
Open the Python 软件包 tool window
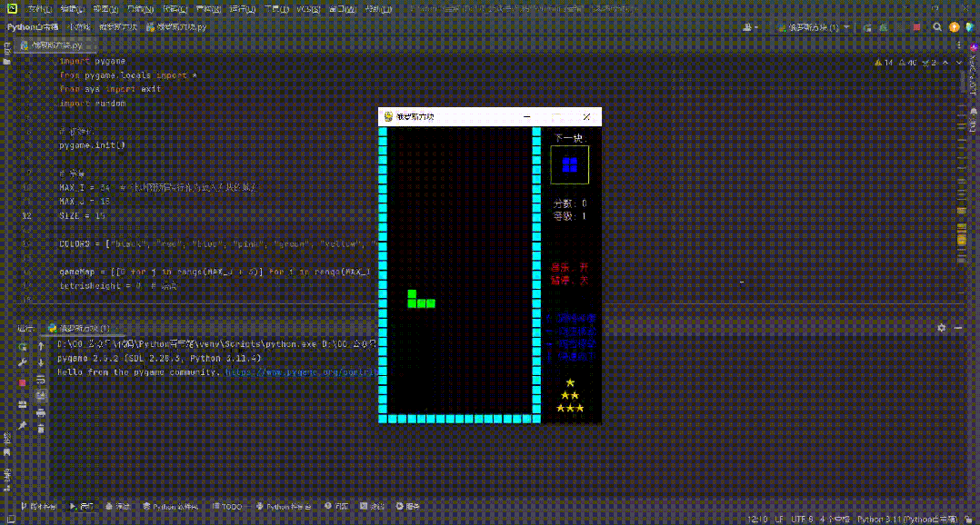[170, 506]
